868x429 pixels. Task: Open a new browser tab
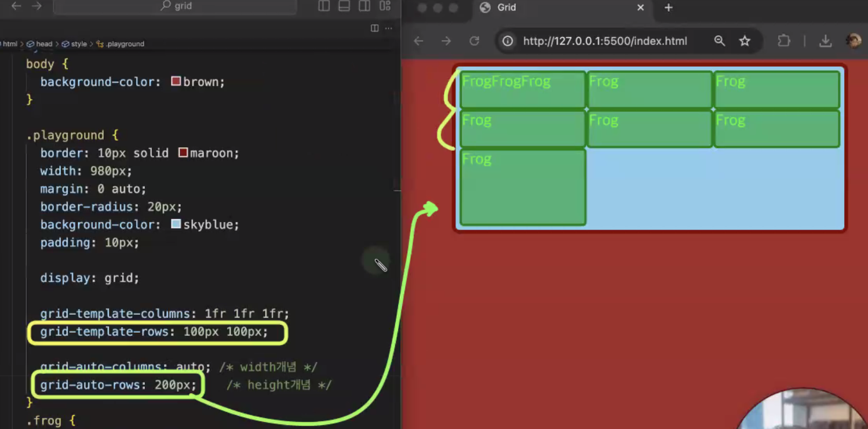click(x=668, y=8)
